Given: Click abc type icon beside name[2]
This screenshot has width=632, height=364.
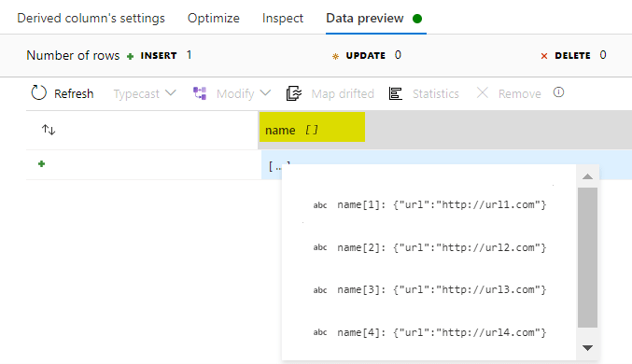Looking at the screenshot, I should tap(320, 247).
